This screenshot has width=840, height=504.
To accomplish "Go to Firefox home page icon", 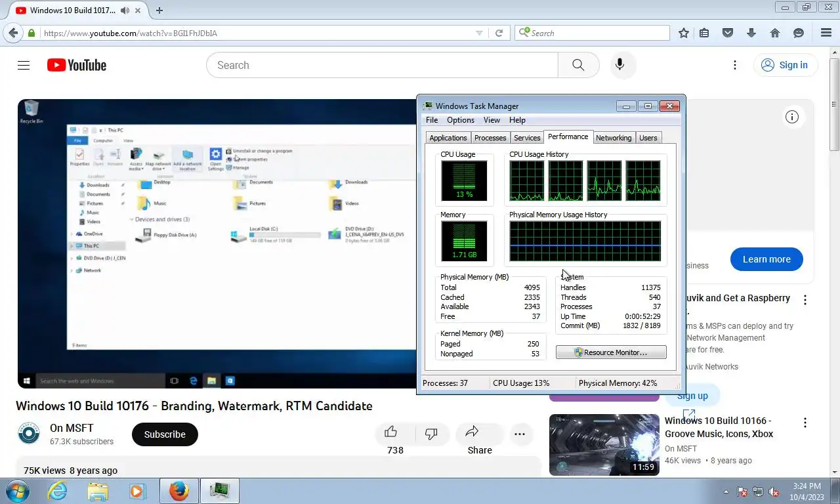I will (775, 33).
